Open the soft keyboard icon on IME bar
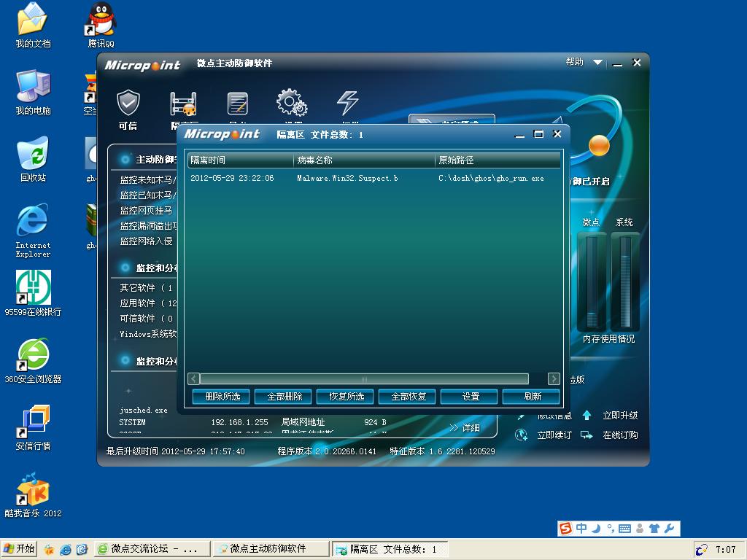This screenshot has height=560, width=747. [624, 528]
